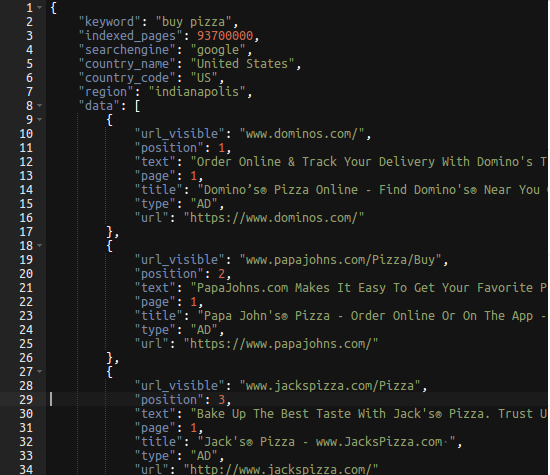The height and width of the screenshot is (475, 550).
Task: Collapse the Jack's Pizza object fold arrow on line 27
Action: (40, 371)
